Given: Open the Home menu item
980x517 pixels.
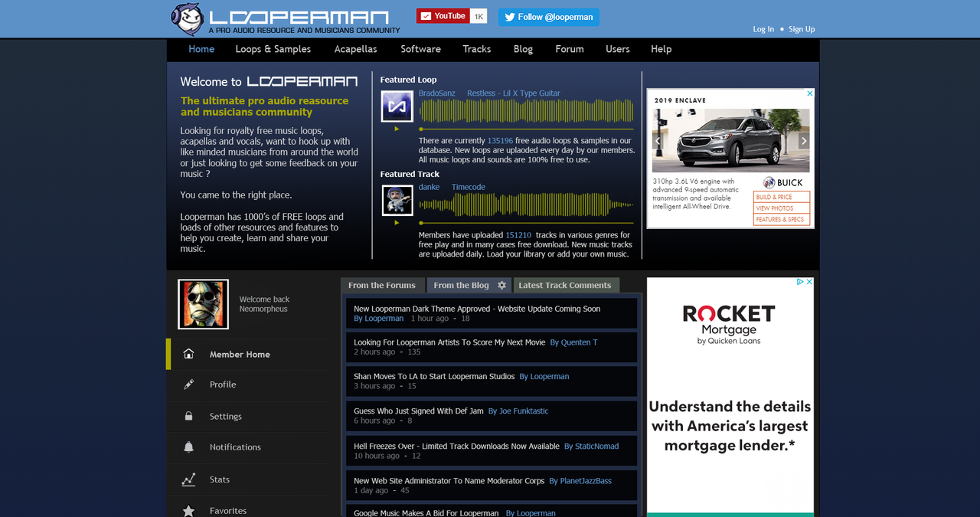Looking at the screenshot, I should (201, 49).
